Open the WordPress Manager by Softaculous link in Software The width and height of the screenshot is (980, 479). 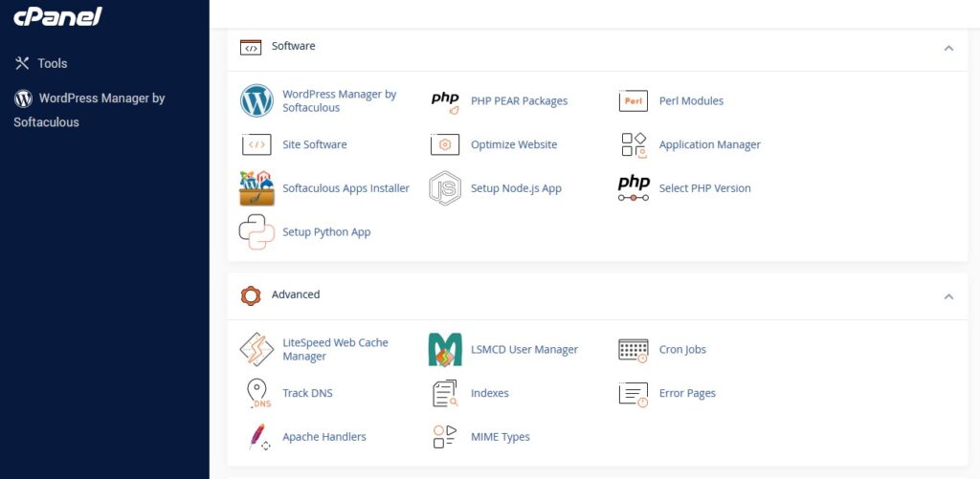point(340,100)
